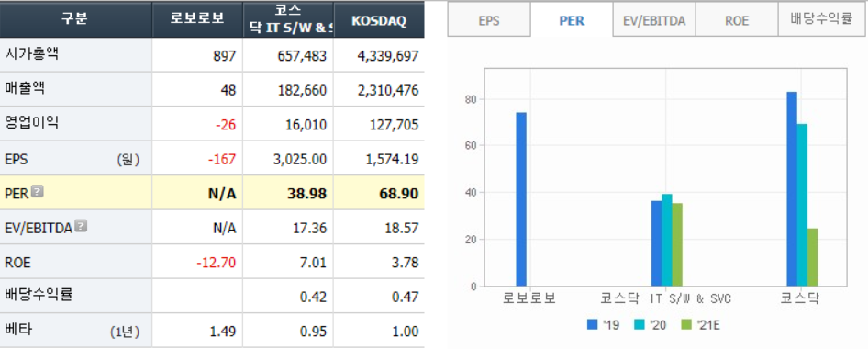Open the ROE chart tab

pyautogui.click(x=737, y=20)
